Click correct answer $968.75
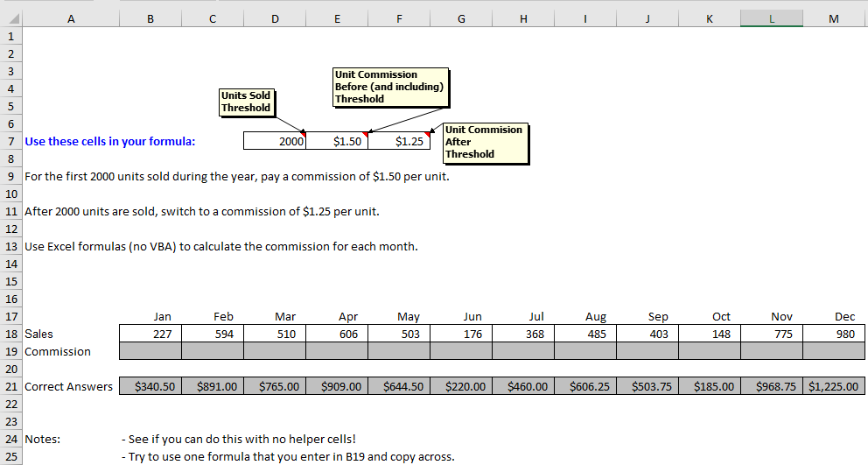The image size is (868, 465). point(772,386)
